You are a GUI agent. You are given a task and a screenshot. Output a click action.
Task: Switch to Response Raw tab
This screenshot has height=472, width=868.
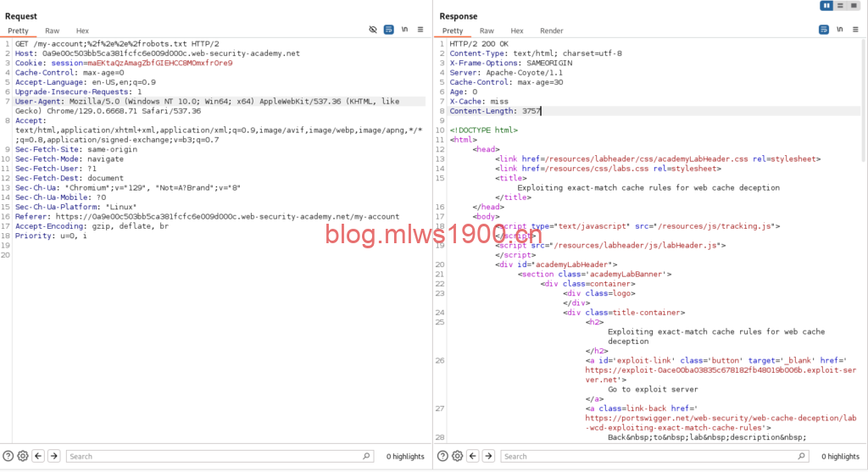[x=487, y=31]
